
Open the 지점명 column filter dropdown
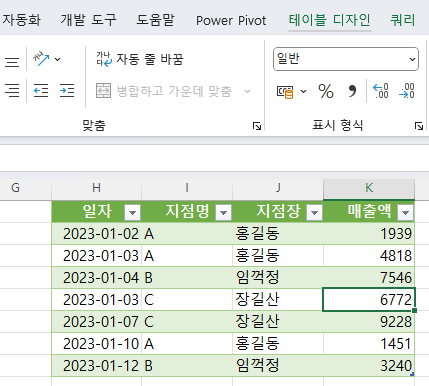click(x=223, y=212)
